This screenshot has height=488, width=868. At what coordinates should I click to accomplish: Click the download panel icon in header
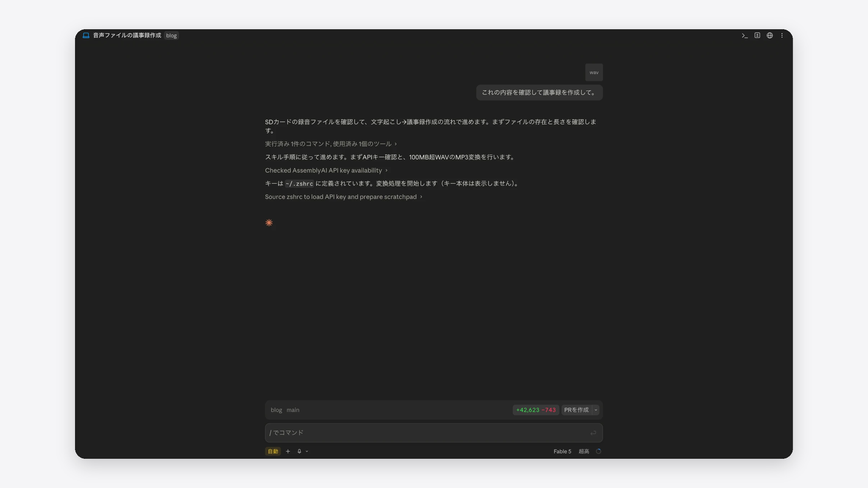(x=757, y=36)
